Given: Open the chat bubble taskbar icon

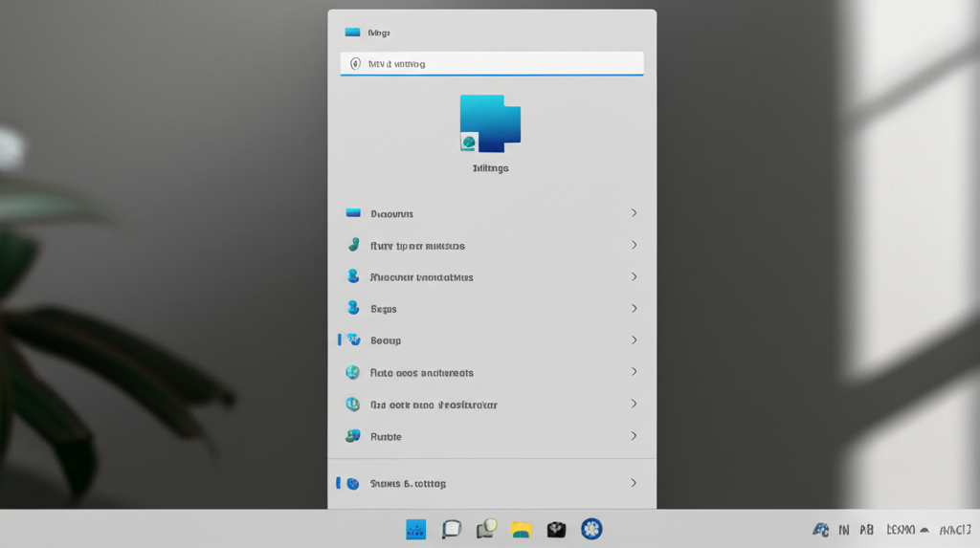Looking at the screenshot, I should click(x=451, y=529).
